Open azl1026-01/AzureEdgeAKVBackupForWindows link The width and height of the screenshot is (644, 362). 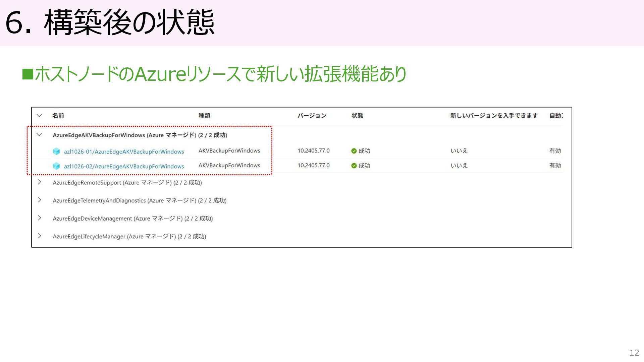click(x=124, y=152)
